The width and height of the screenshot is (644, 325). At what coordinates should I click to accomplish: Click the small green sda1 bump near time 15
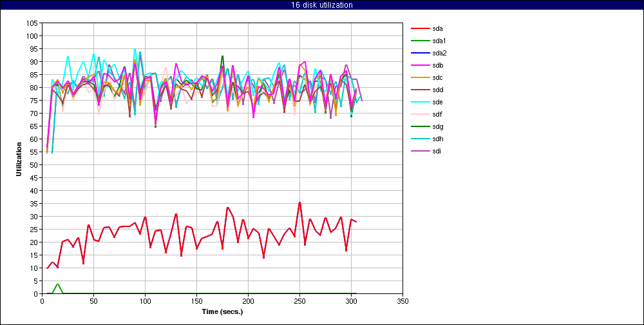tap(57, 284)
